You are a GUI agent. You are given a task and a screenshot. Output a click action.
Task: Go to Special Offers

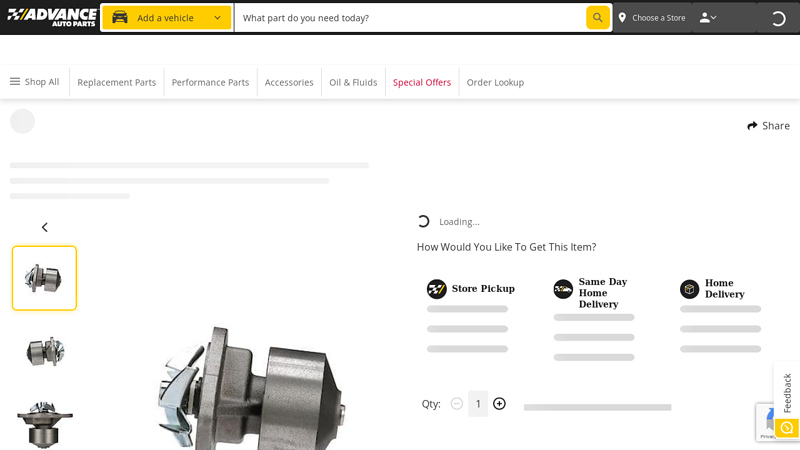(421, 82)
